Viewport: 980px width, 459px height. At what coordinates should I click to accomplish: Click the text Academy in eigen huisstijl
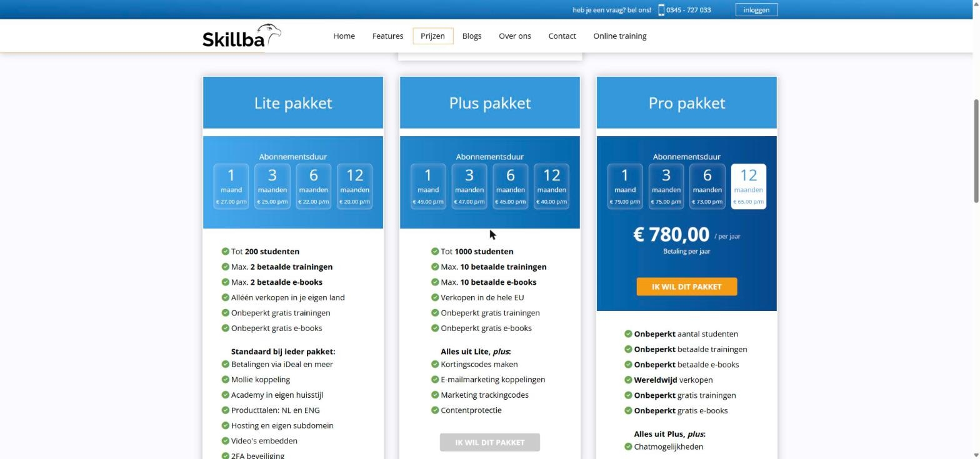pyautogui.click(x=277, y=395)
